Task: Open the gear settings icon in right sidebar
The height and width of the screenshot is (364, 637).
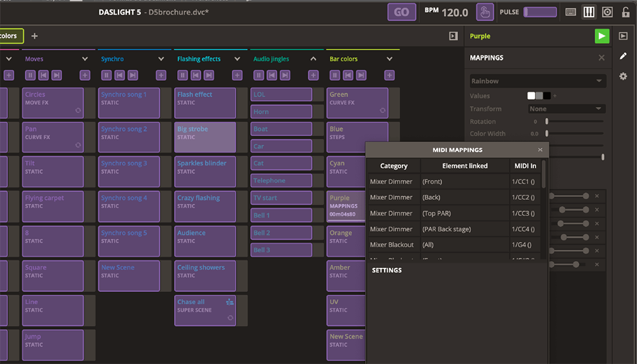Action: point(623,76)
